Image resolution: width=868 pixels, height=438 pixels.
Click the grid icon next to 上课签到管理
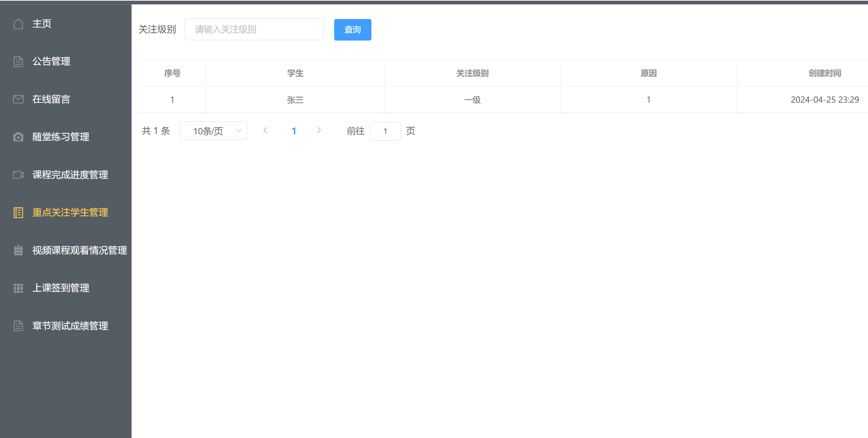pyautogui.click(x=18, y=288)
